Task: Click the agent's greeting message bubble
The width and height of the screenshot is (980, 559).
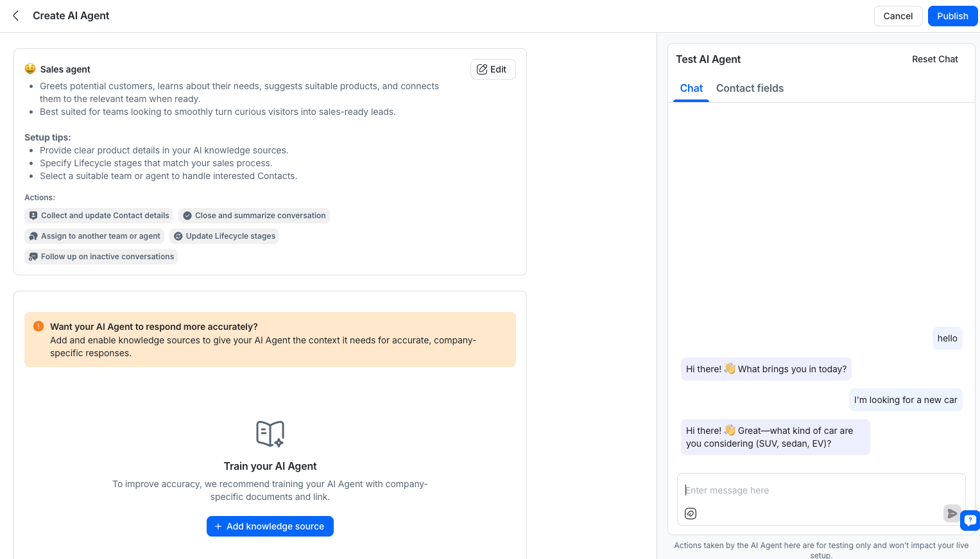Action: [766, 369]
